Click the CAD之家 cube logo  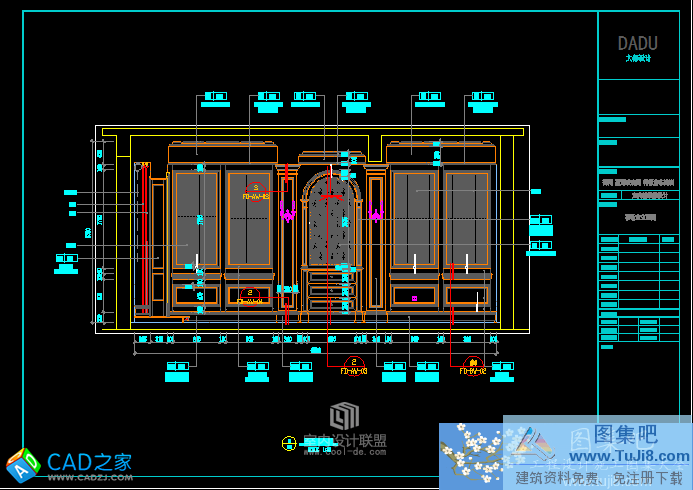(x=22, y=464)
